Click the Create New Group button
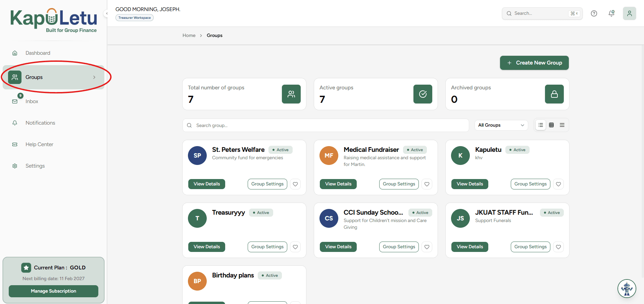 534,63
